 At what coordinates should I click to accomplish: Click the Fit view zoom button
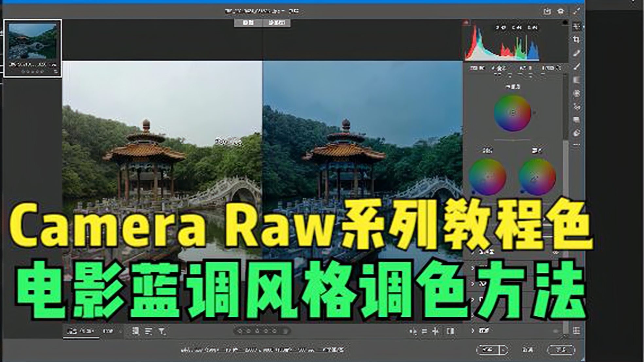80,331
